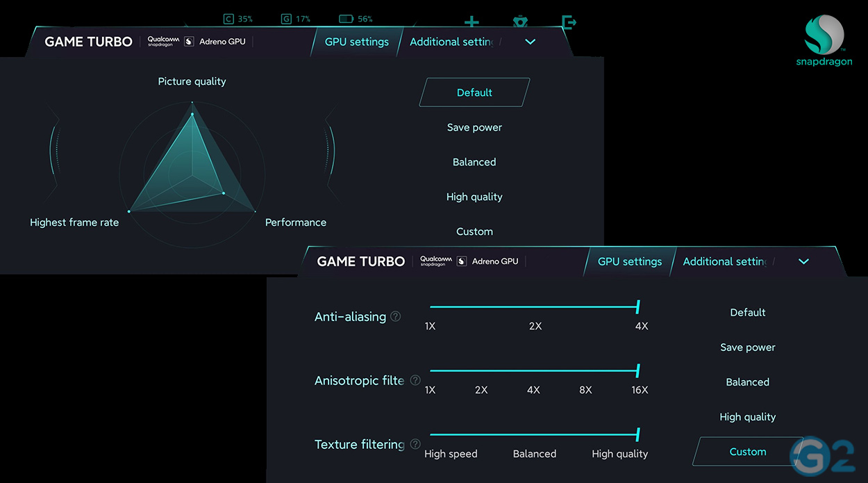Viewport: 868px width, 483px height.
Task: Click the battery 56% status icon
Action: pyautogui.click(x=346, y=19)
